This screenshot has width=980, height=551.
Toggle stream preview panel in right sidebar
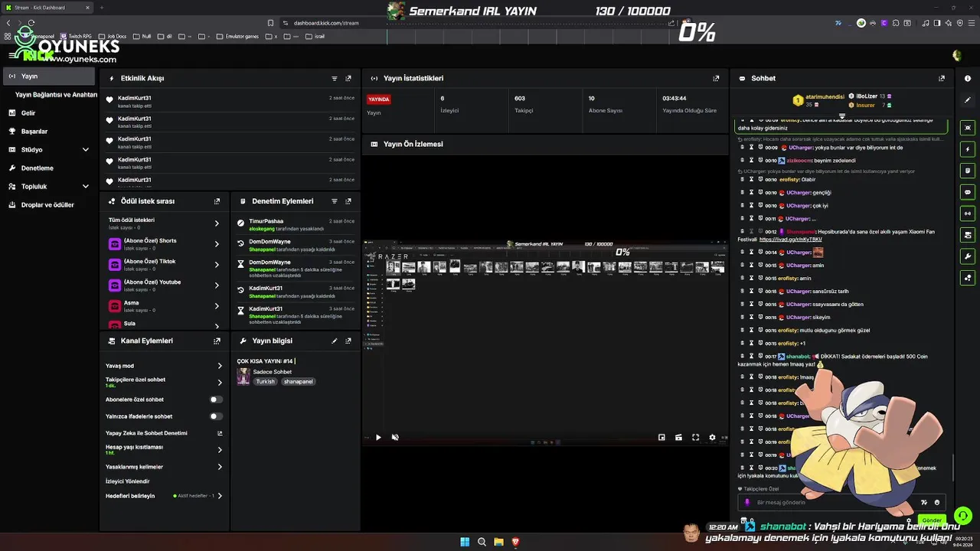click(968, 128)
